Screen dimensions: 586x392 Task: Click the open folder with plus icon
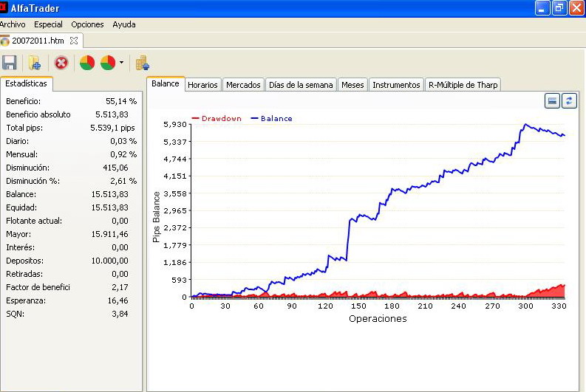[34, 63]
